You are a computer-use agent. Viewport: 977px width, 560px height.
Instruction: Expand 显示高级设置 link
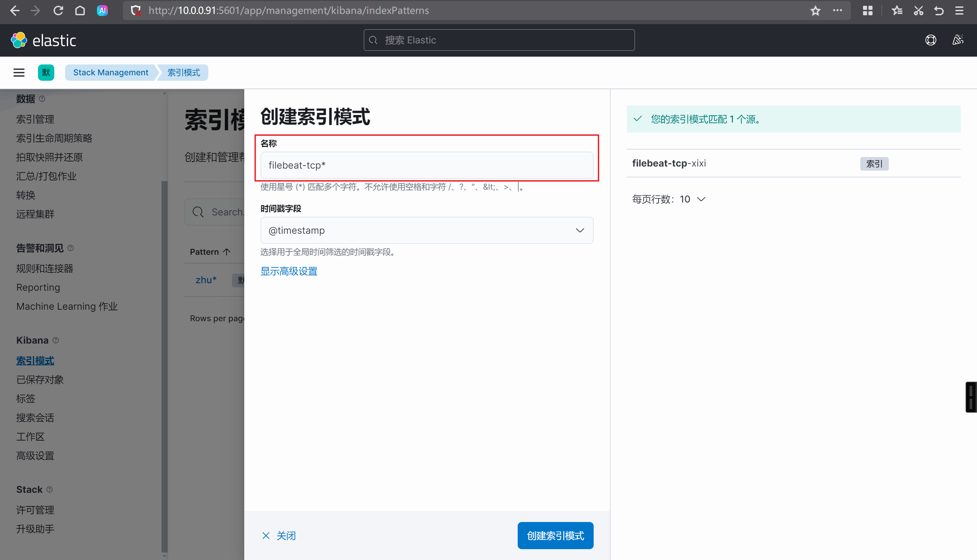click(289, 271)
